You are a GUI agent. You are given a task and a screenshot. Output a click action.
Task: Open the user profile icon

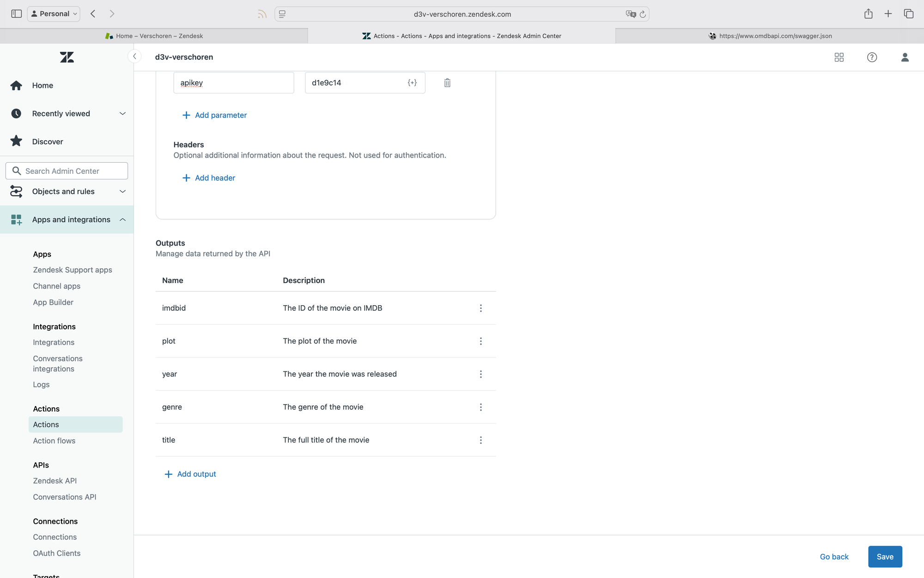coord(905,57)
